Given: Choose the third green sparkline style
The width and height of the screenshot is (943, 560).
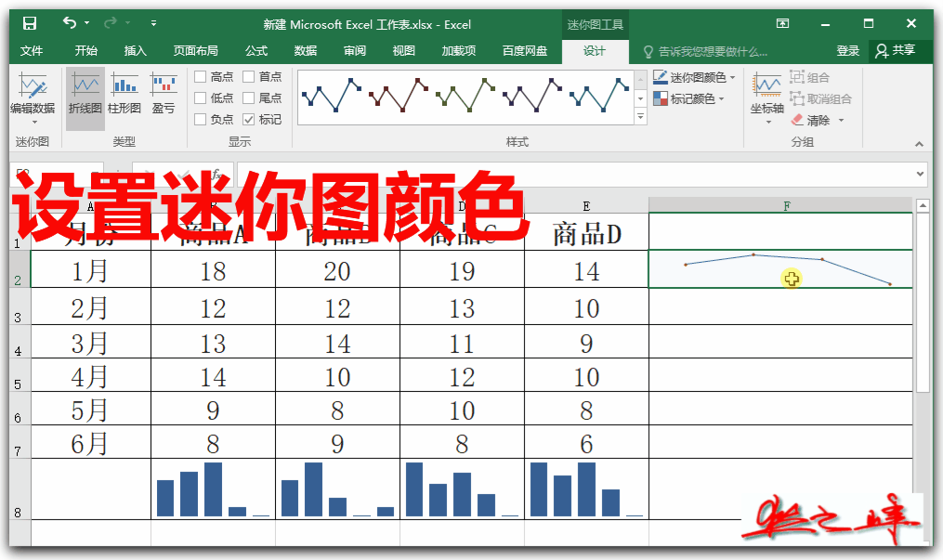Looking at the screenshot, I should coord(465,95).
